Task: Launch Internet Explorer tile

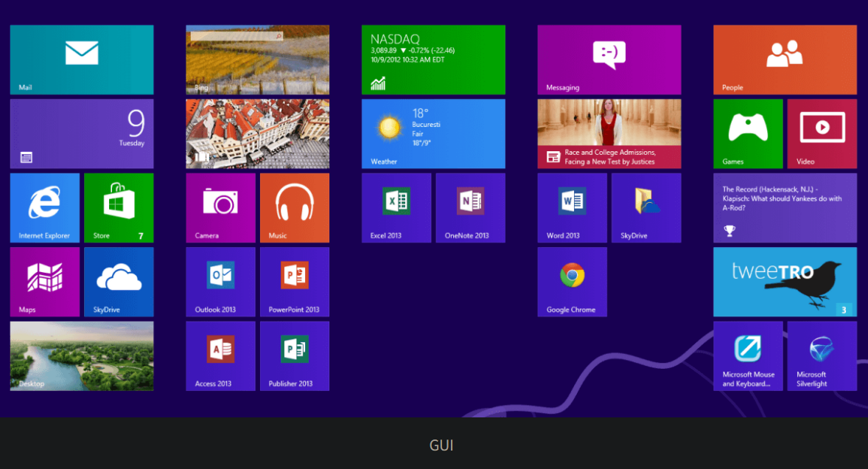Action: (45, 208)
